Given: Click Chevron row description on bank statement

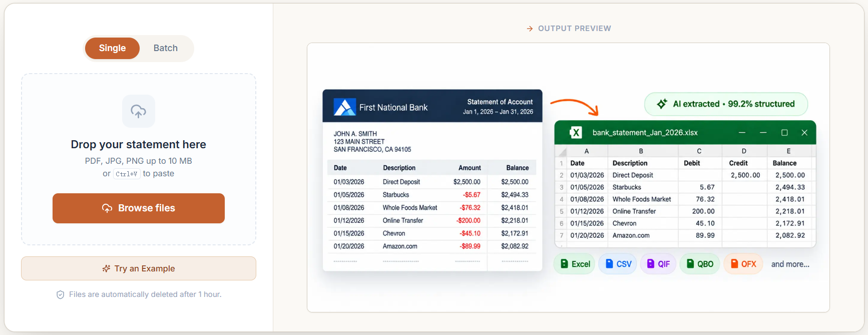Looking at the screenshot, I should 394,234.
